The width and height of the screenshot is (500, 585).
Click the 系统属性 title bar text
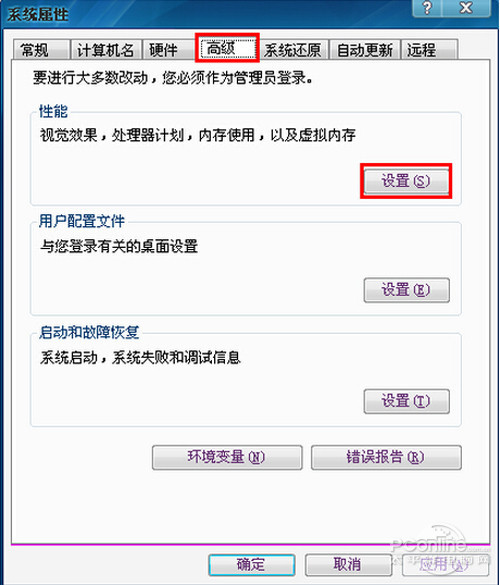coord(37,15)
